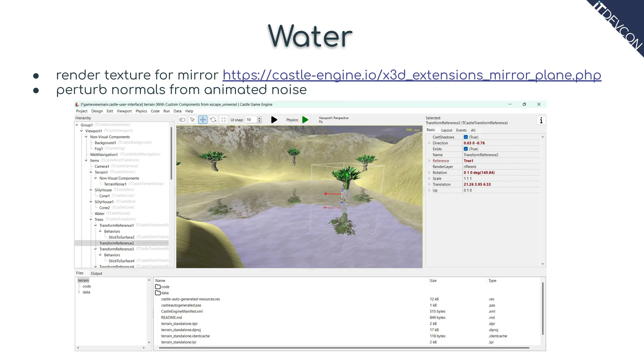
Task: Sort files by the Size column
Action: (x=433, y=281)
